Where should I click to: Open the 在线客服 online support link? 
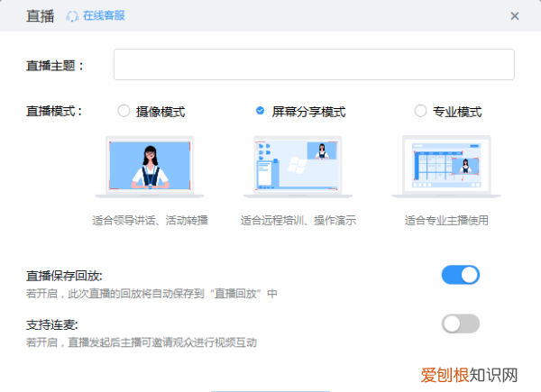pyautogui.click(x=104, y=16)
